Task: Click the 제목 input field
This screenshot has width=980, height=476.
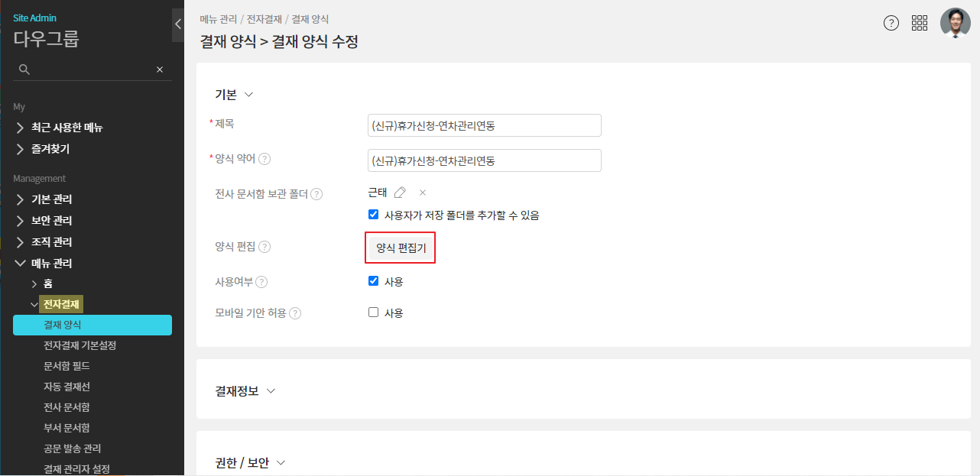Action: click(x=484, y=125)
